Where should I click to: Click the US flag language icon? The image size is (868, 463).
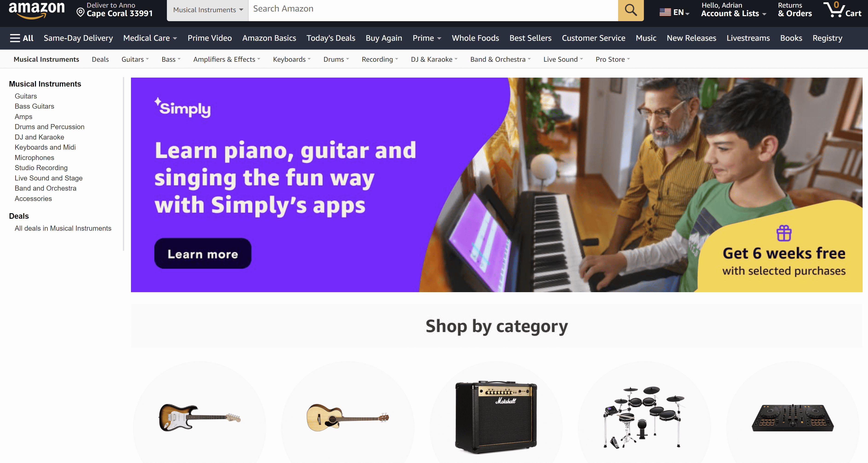tap(665, 12)
